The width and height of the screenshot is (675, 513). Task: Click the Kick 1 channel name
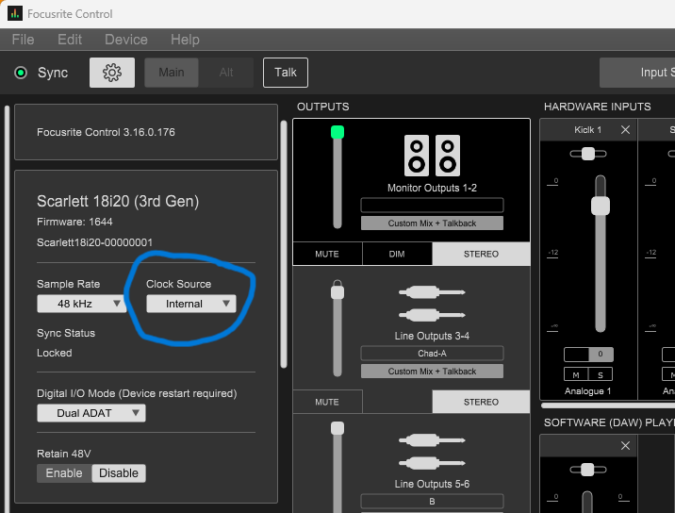(588, 130)
